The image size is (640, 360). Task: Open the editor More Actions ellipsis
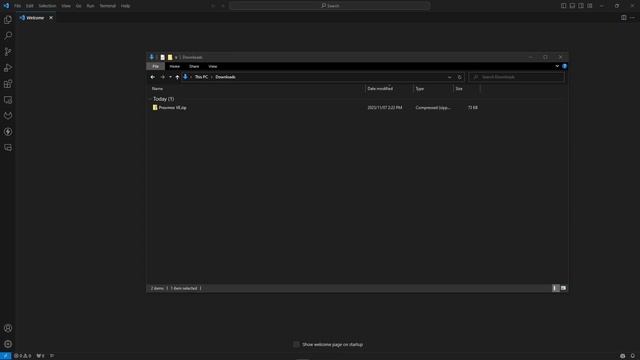click(632, 18)
